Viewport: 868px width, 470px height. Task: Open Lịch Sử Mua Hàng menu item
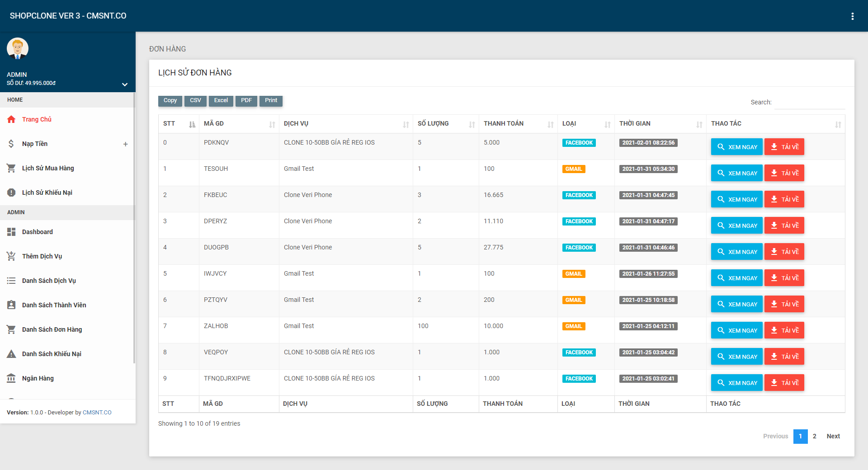[68, 168]
